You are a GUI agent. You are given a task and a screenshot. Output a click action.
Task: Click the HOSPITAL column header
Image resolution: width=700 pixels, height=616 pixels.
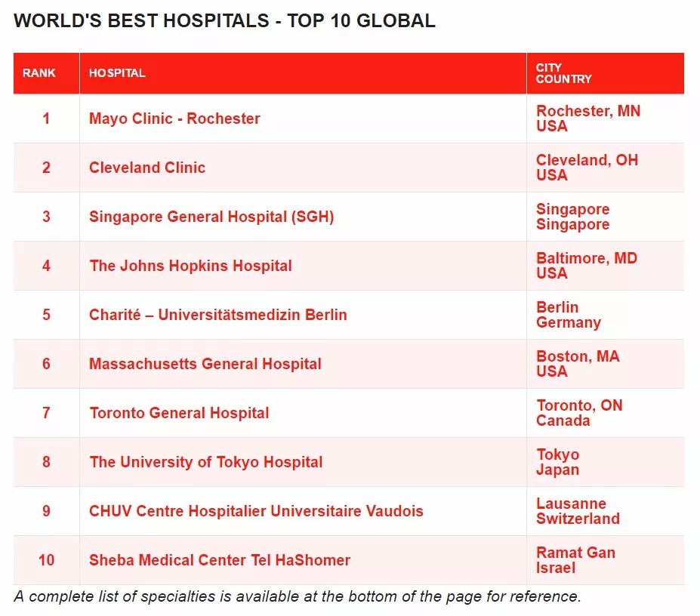coord(117,73)
